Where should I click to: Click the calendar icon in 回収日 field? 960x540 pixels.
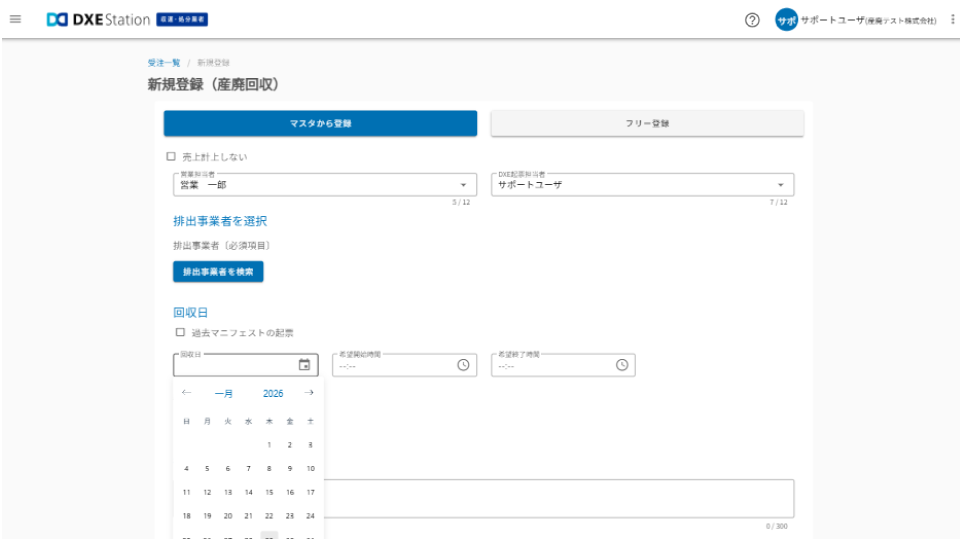tap(304, 365)
